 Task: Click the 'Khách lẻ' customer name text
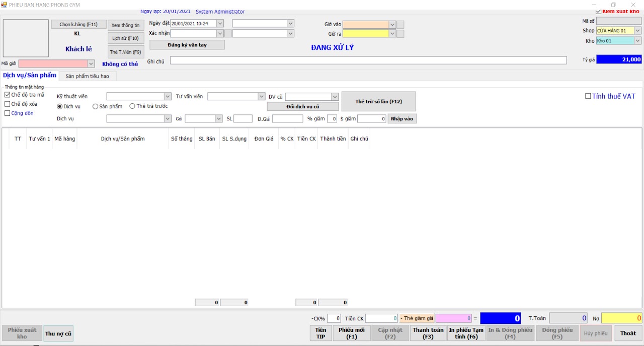pos(78,49)
